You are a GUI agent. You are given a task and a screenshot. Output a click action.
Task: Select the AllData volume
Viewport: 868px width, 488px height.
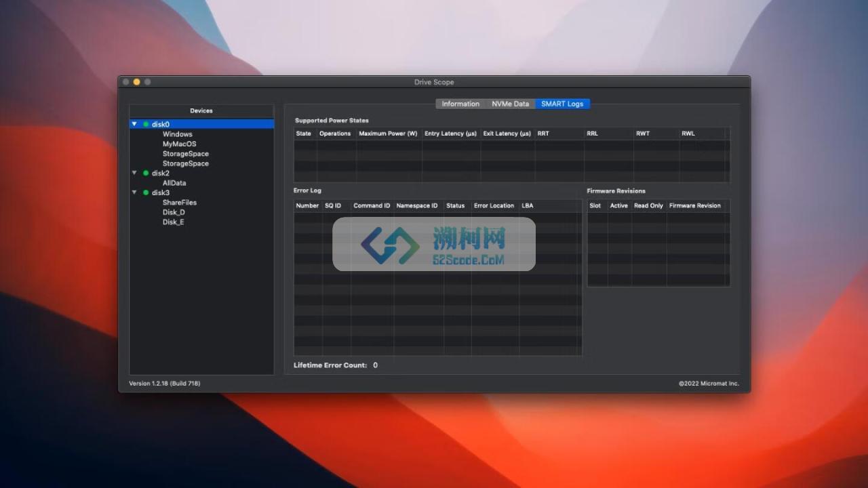(x=174, y=183)
